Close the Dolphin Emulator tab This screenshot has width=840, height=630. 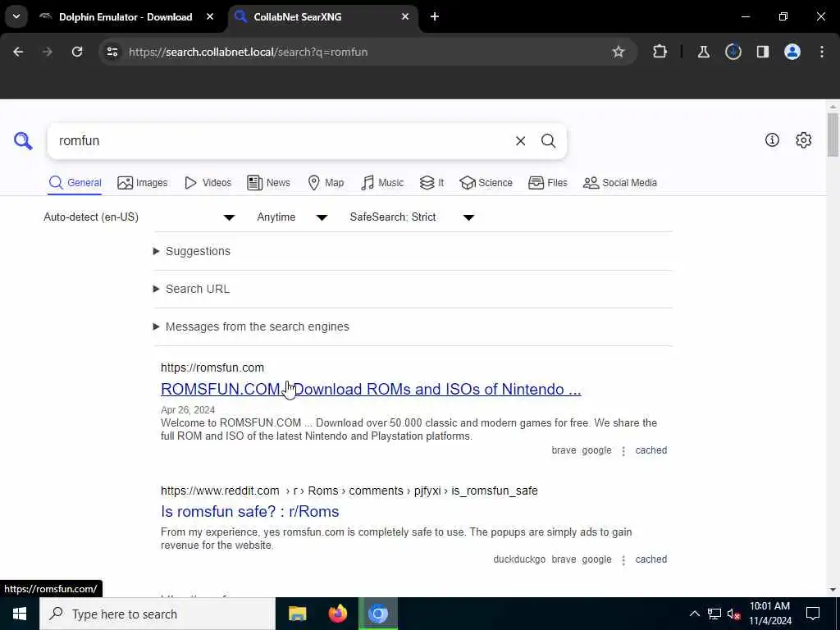[x=210, y=16]
